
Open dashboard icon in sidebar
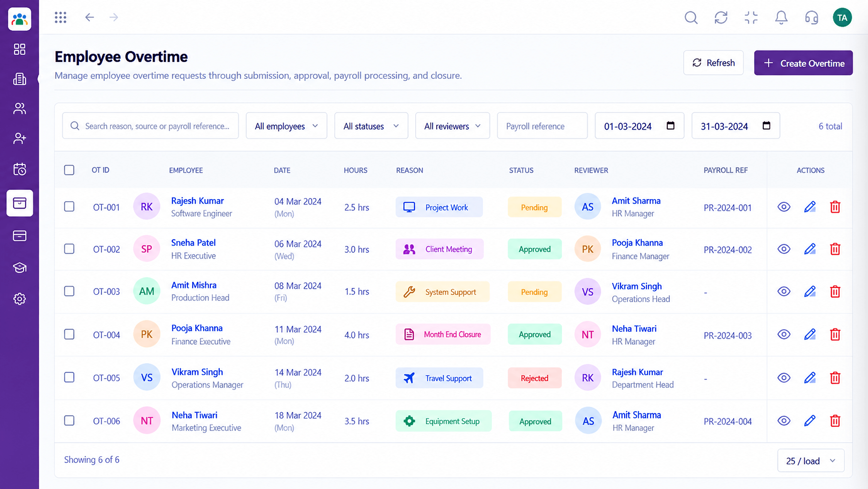pyautogui.click(x=19, y=49)
